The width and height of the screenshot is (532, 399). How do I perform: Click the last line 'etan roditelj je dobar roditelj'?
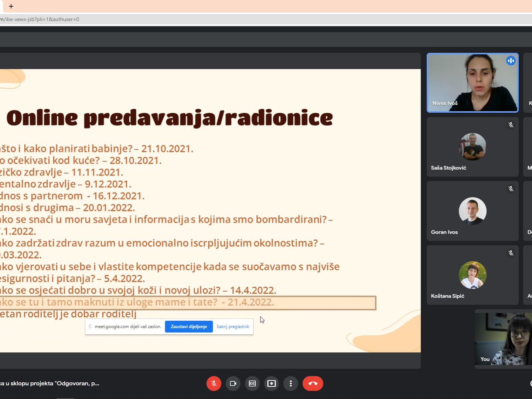[68, 314]
